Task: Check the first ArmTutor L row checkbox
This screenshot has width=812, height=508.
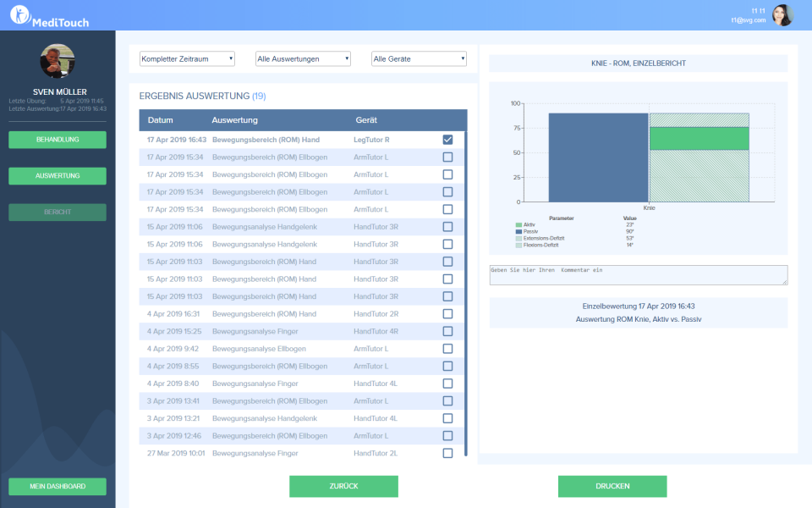Action: click(447, 157)
